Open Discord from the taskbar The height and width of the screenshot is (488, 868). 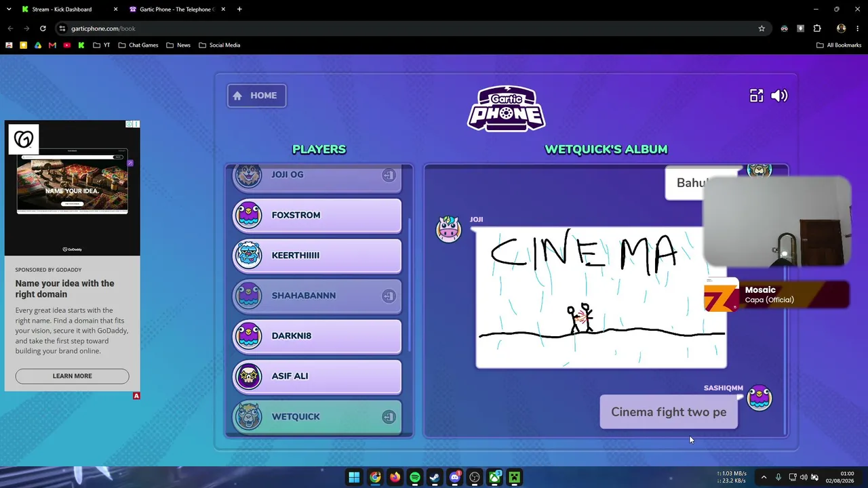pyautogui.click(x=455, y=477)
